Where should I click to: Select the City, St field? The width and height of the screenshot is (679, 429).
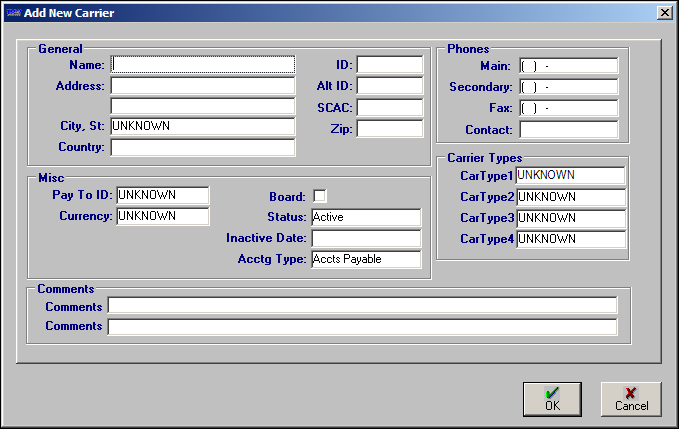pos(203,127)
